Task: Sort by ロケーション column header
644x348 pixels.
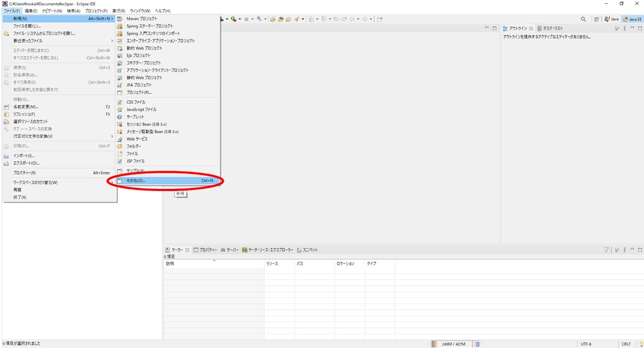Action: [350, 264]
